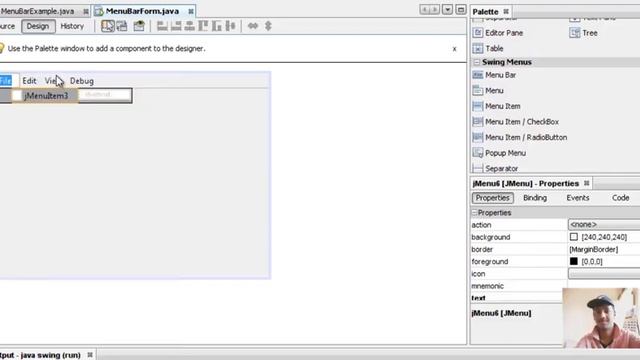Click the mnemonic property value field
Viewport: 640px width, 360px height.
pyautogui.click(x=604, y=286)
